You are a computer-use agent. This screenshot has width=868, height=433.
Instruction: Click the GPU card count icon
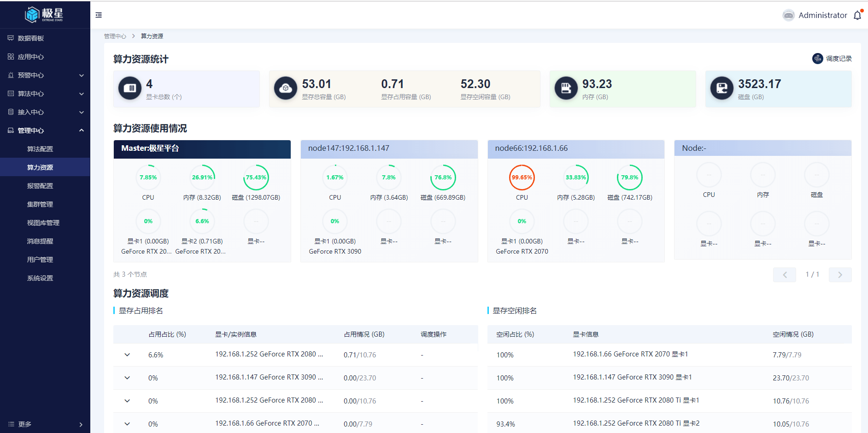(x=130, y=88)
